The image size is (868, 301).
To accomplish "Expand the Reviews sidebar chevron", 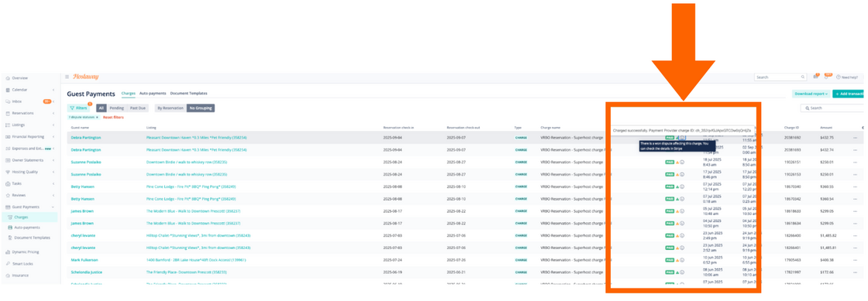I will pyautogui.click(x=53, y=195).
